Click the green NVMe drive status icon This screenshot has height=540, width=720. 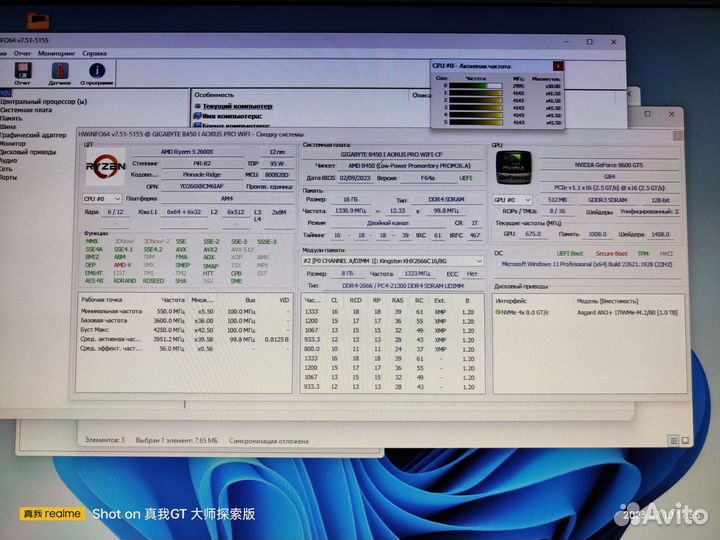498,312
